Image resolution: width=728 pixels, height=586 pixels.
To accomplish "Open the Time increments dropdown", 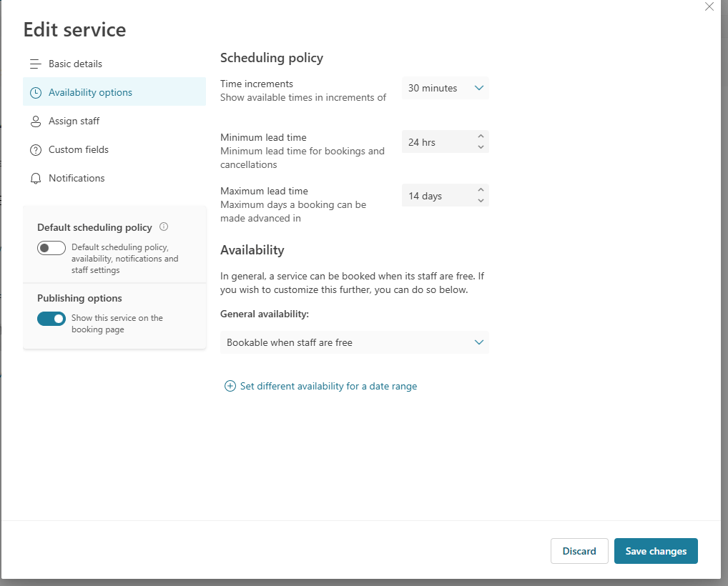I will (x=445, y=88).
